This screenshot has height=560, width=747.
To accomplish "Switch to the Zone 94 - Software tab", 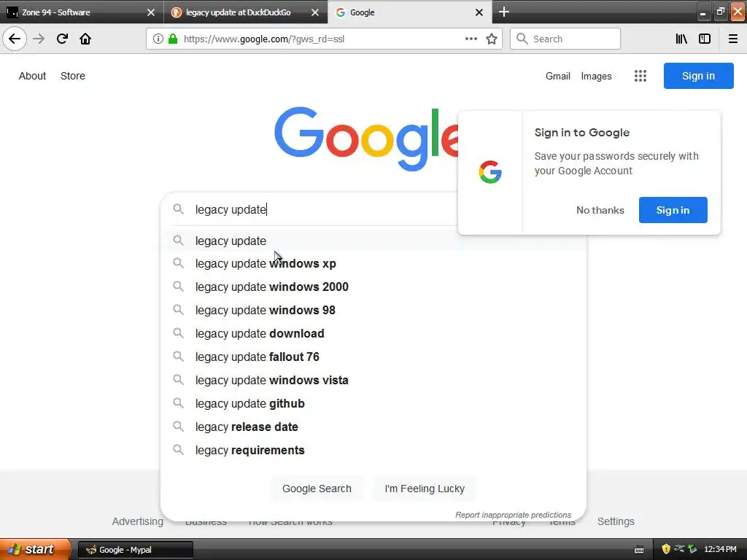I will (82, 12).
